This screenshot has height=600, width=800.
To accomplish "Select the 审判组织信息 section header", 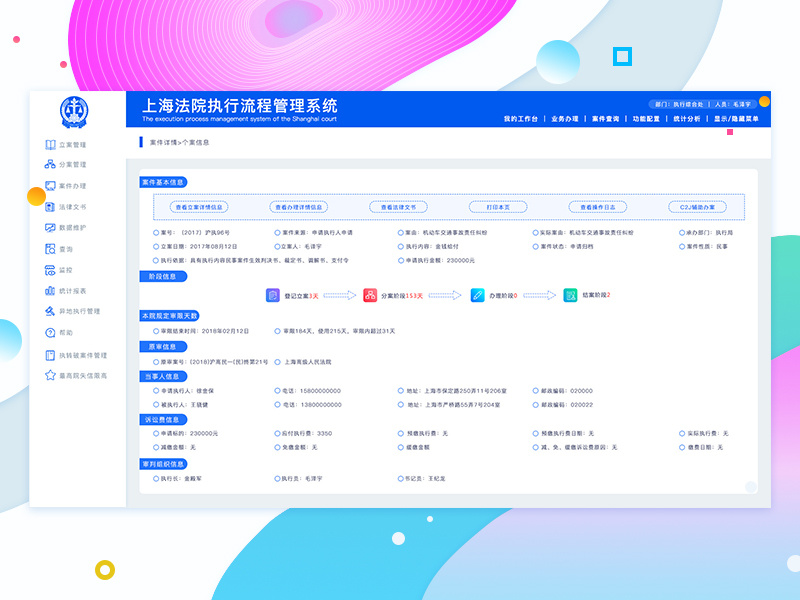I will (x=163, y=464).
